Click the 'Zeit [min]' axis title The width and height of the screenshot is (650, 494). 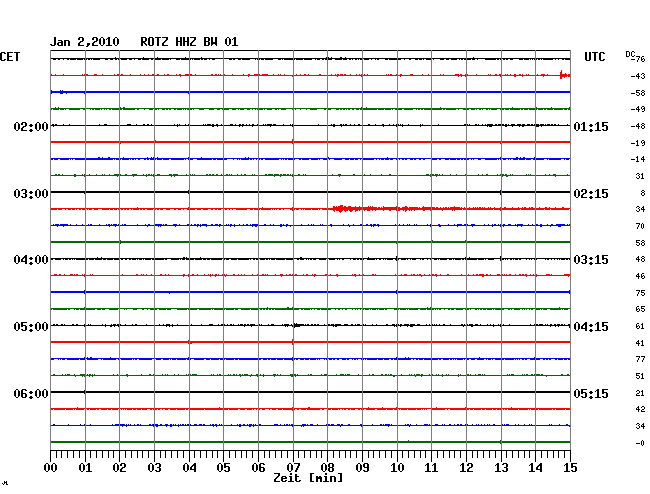click(x=308, y=478)
